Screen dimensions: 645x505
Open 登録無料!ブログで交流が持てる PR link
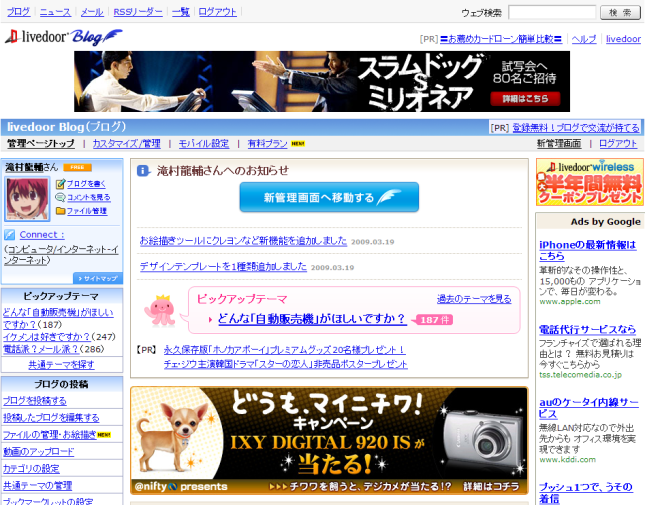pyautogui.click(x=576, y=128)
